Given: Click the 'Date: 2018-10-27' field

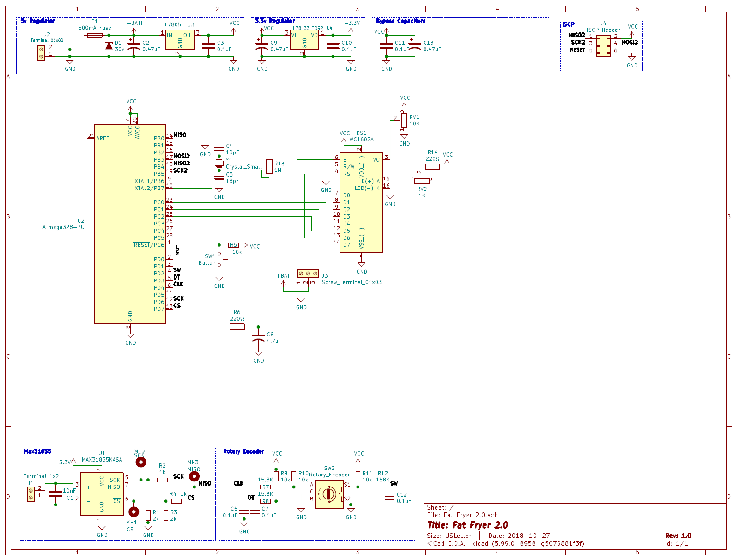Looking at the screenshot, I should click(x=519, y=536).
